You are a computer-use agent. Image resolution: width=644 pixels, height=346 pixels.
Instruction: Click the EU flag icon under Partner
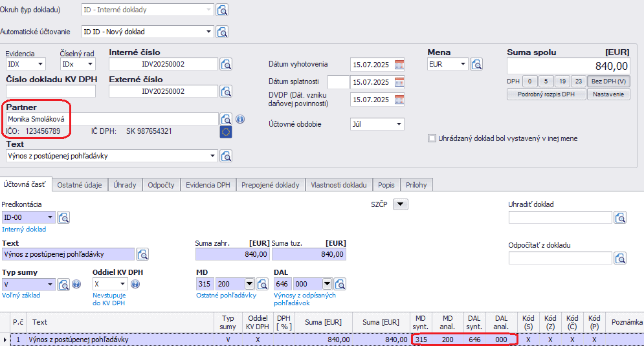(x=226, y=132)
